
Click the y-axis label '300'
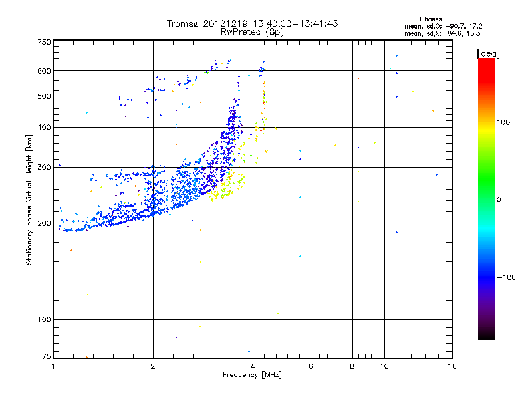[x=44, y=168]
